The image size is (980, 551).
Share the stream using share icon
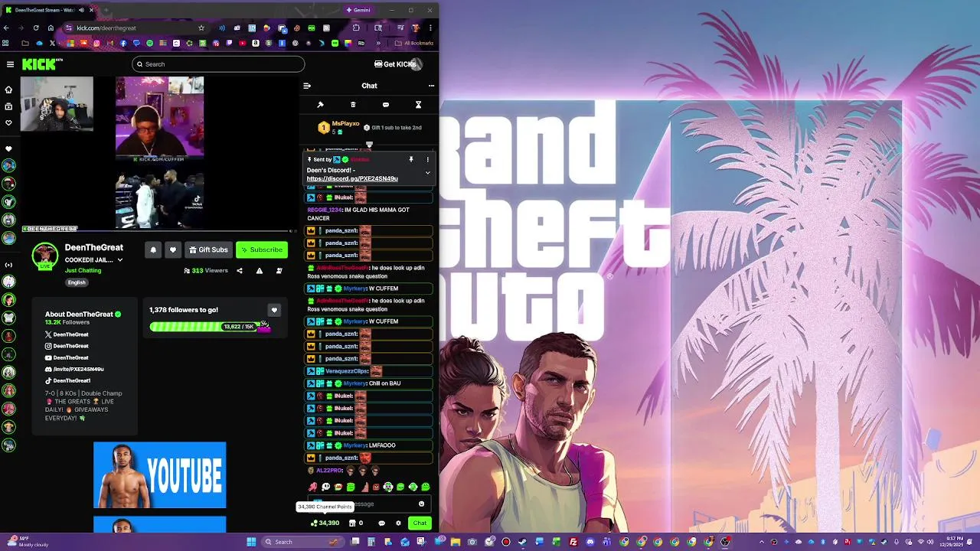[240, 271]
